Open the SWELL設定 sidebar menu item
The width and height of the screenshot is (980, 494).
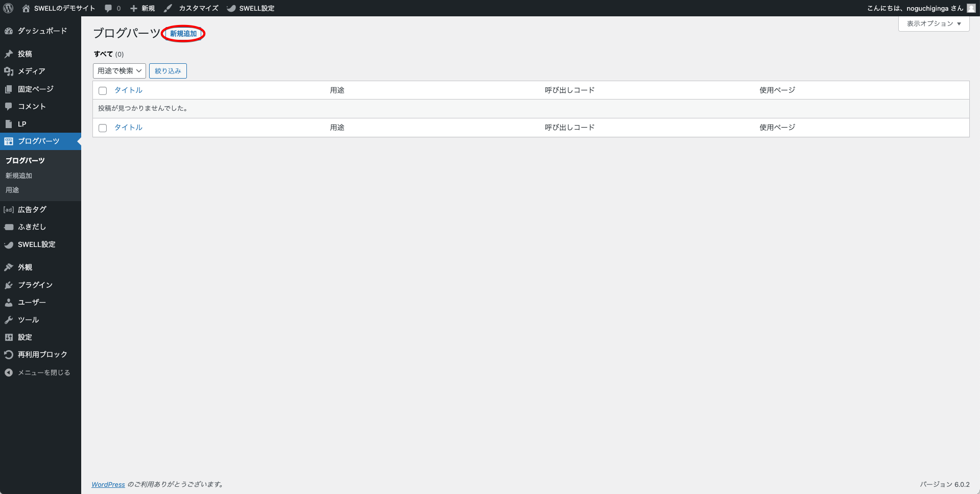coord(36,244)
